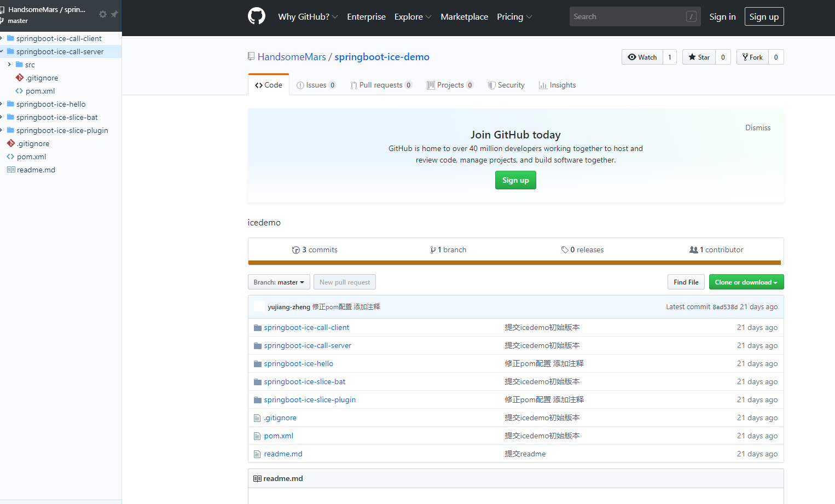Open the Issues tab

click(316, 85)
